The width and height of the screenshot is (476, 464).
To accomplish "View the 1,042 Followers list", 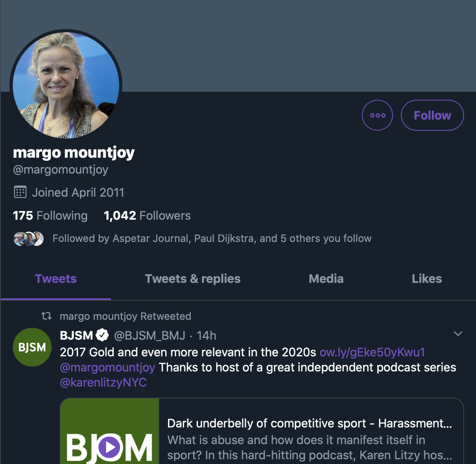I will tap(147, 216).
